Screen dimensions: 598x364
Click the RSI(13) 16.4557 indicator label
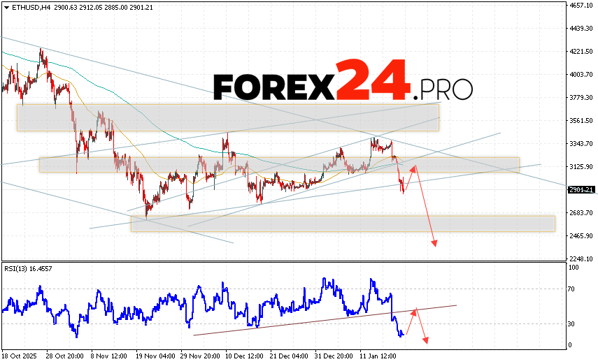coord(29,268)
